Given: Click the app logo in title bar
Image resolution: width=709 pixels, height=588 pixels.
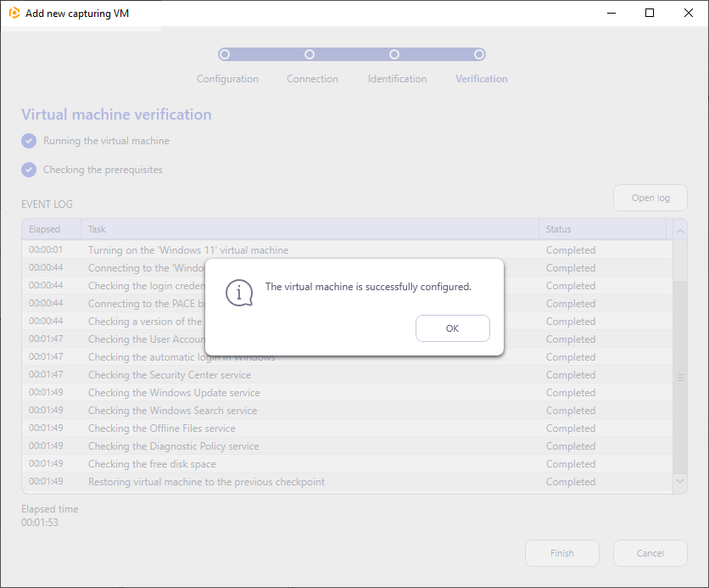Looking at the screenshot, I should (14, 13).
